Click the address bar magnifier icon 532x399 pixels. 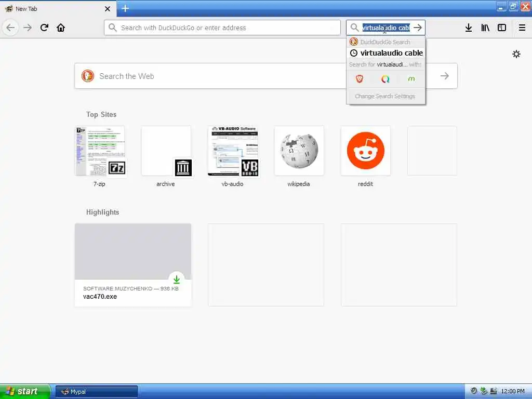coord(112,28)
